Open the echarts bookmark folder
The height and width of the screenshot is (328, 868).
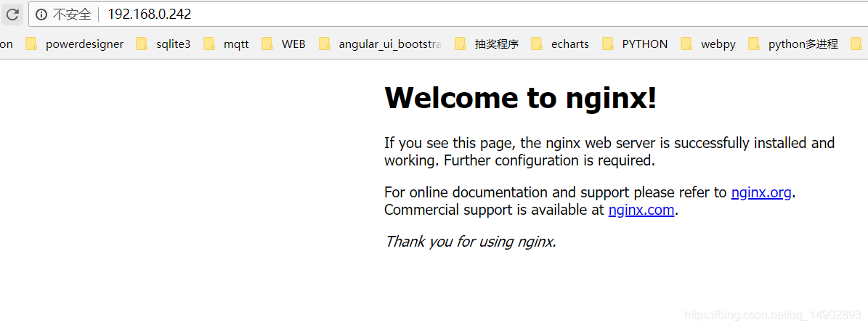[560, 44]
